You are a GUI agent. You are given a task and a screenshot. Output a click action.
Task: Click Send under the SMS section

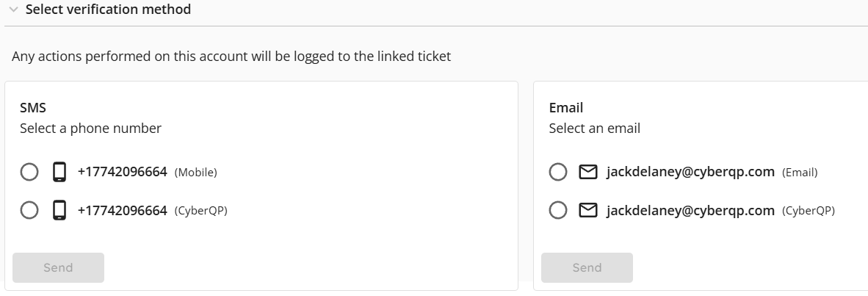pyautogui.click(x=58, y=268)
